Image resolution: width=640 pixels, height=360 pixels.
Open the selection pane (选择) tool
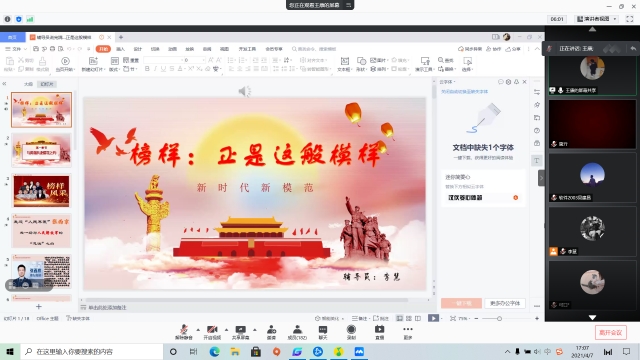pyautogui.click(x=467, y=64)
